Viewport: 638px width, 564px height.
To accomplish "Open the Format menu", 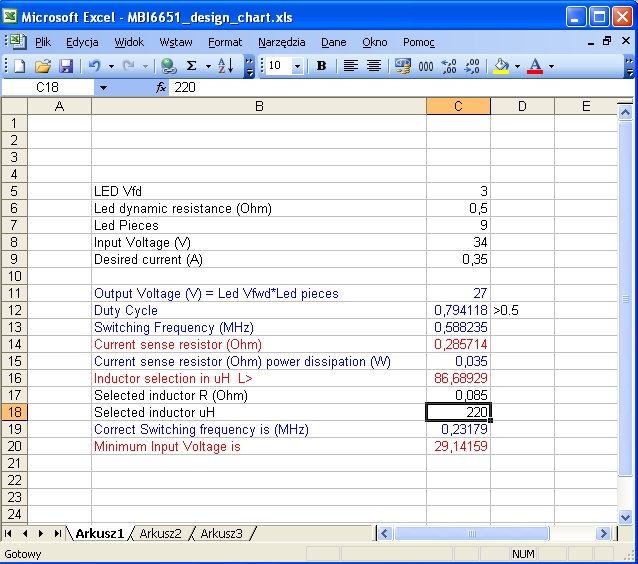I will tap(225, 42).
